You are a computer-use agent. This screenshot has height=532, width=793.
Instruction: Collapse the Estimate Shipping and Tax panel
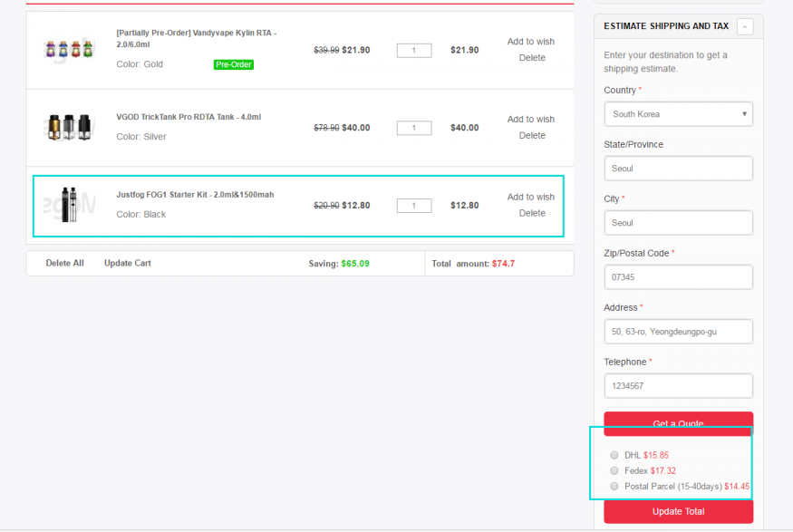coord(744,26)
